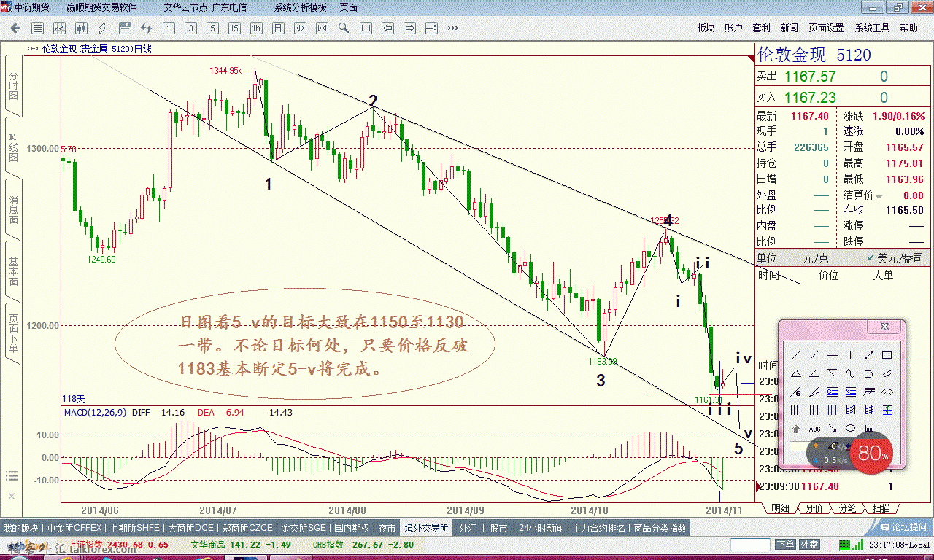
Task: Select the 3-minute period button
Action: [x=190, y=28]
